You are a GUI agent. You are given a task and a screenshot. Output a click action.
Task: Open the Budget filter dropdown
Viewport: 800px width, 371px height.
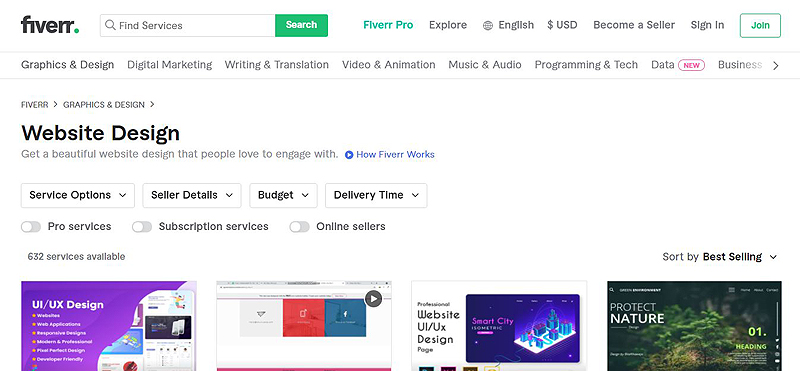(283, 195)
